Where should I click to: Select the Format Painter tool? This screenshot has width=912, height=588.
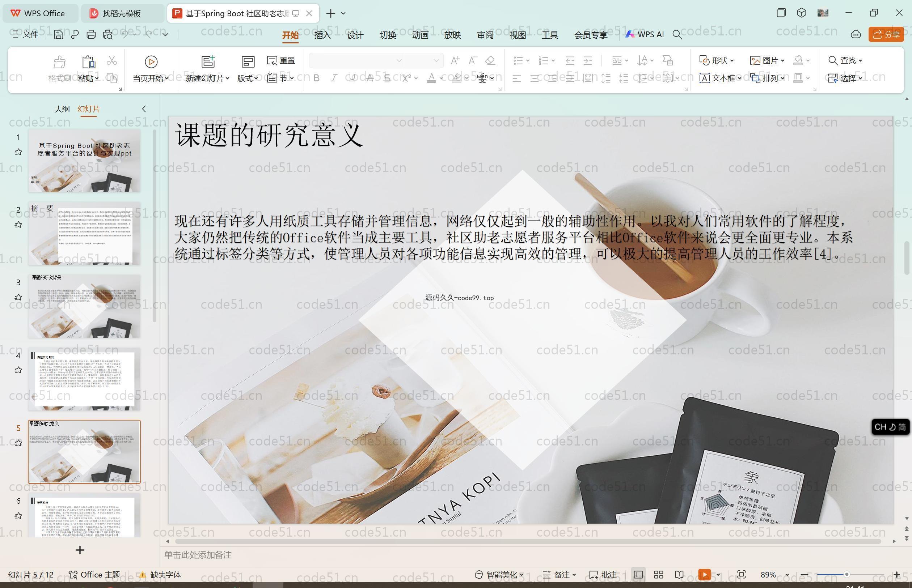pyautogui.click(x=59, y=69)
